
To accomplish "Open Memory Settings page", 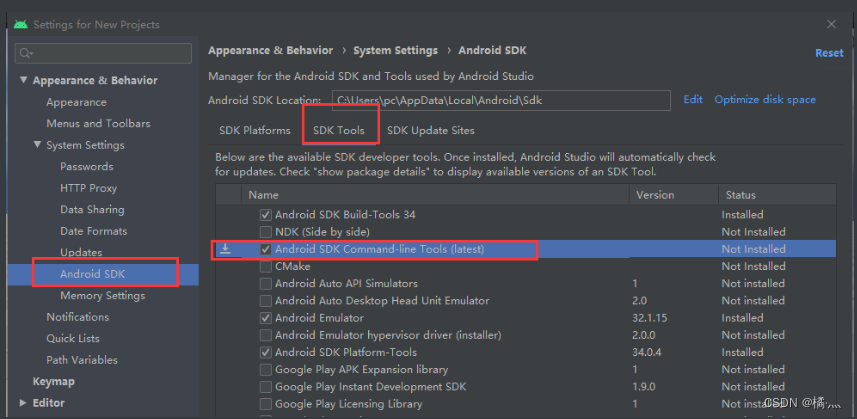I will point(103,296).
